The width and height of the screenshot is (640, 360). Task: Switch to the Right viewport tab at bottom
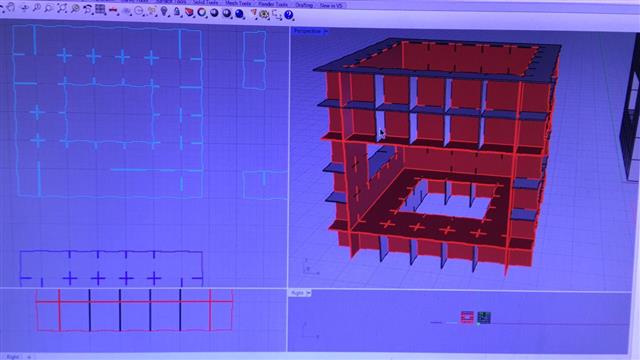click(x=13, y=356)
